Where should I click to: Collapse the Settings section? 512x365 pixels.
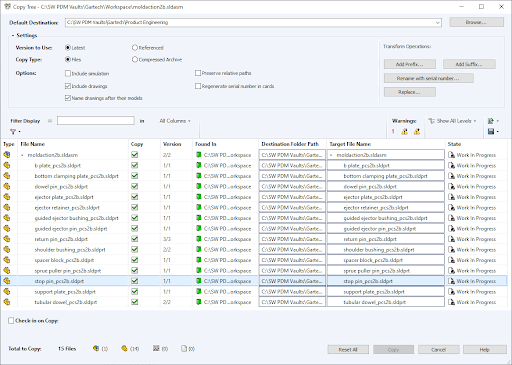point(13,35)
